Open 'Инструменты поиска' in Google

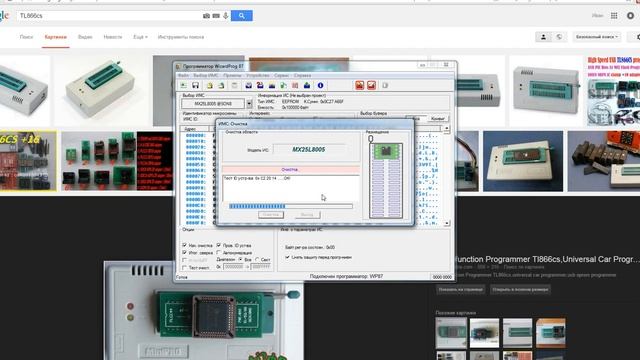click(181, 37)
